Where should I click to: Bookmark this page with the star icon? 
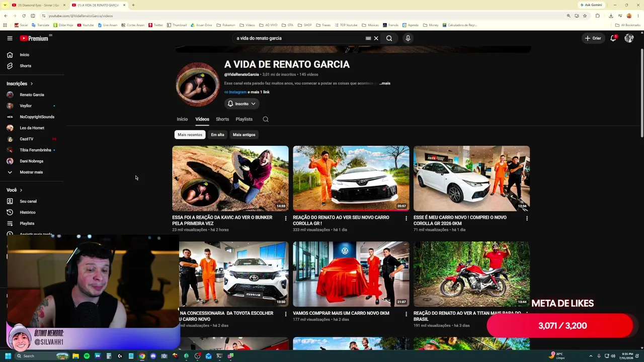(585, 16)
